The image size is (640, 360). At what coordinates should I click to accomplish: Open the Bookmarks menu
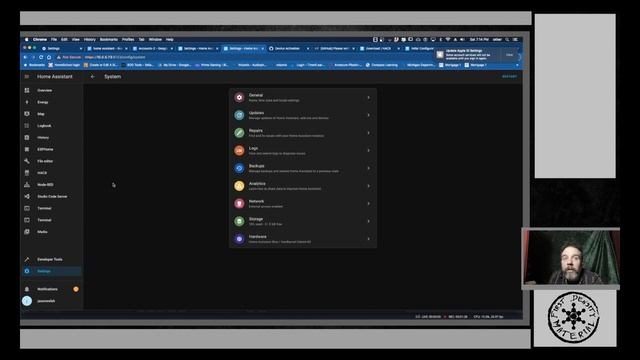[x=109, y=40]
